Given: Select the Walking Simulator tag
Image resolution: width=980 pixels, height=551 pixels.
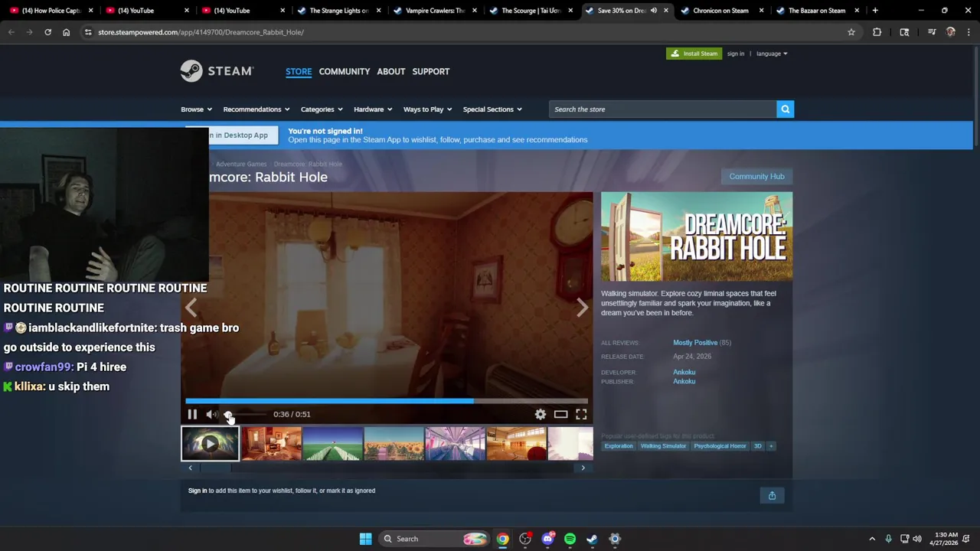Looking at the screenshot, I should (663, 446).
